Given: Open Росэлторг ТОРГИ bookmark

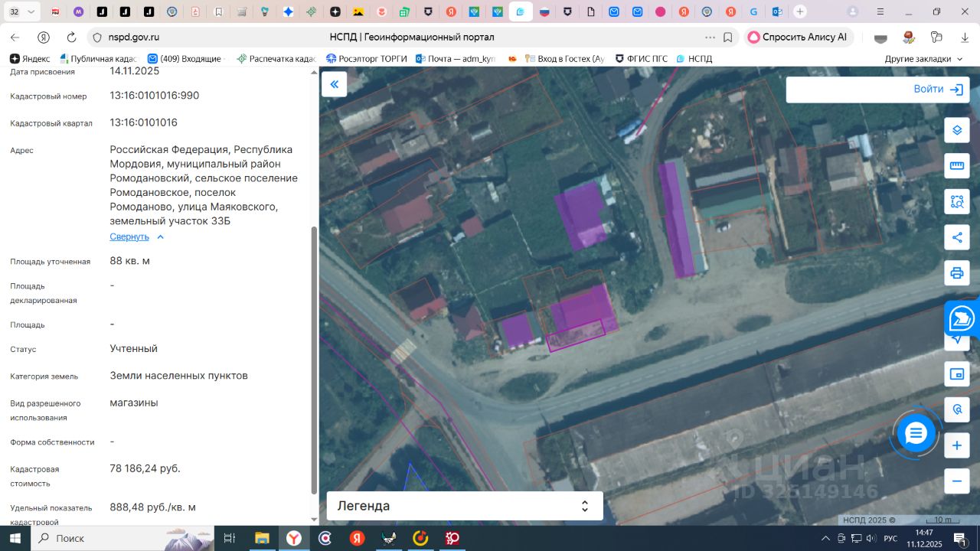Looking at the screenshot, I should point(367,59).
